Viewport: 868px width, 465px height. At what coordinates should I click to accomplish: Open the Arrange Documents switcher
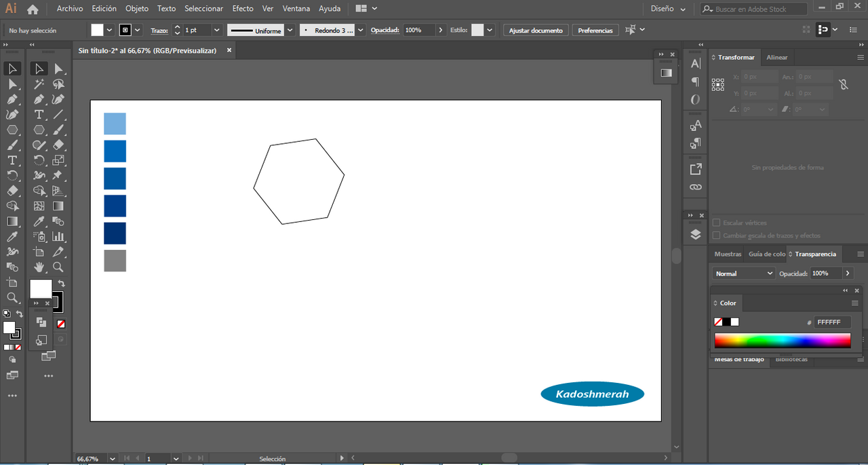(366, 9)
